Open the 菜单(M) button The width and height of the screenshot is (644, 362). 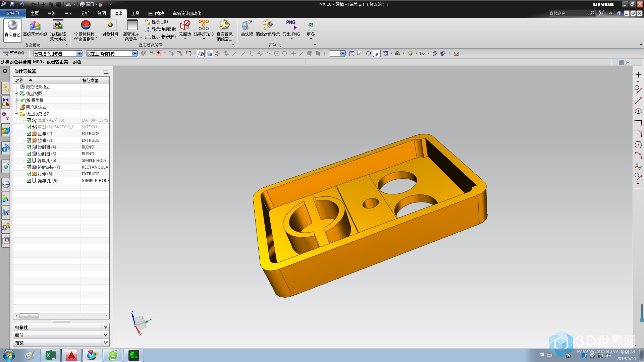tap(15, 53)
